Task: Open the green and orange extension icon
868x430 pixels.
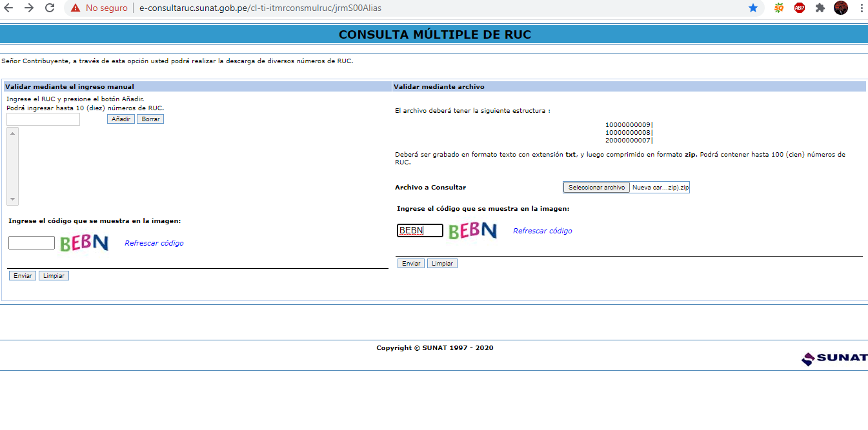Action: [x=779, y=8]
